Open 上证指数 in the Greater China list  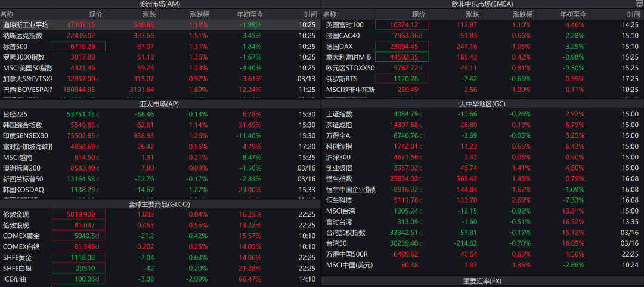[x=339, y=115]
